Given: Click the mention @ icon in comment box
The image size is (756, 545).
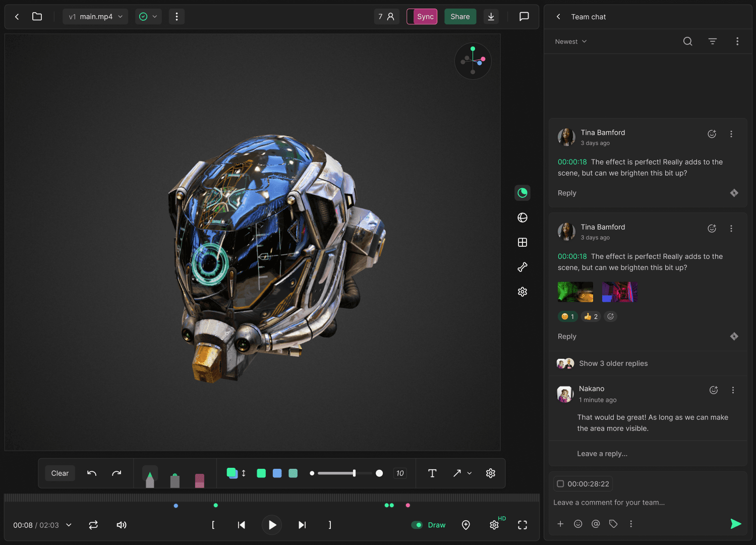Looking at the screenshot, I should (x=596, y=524).
